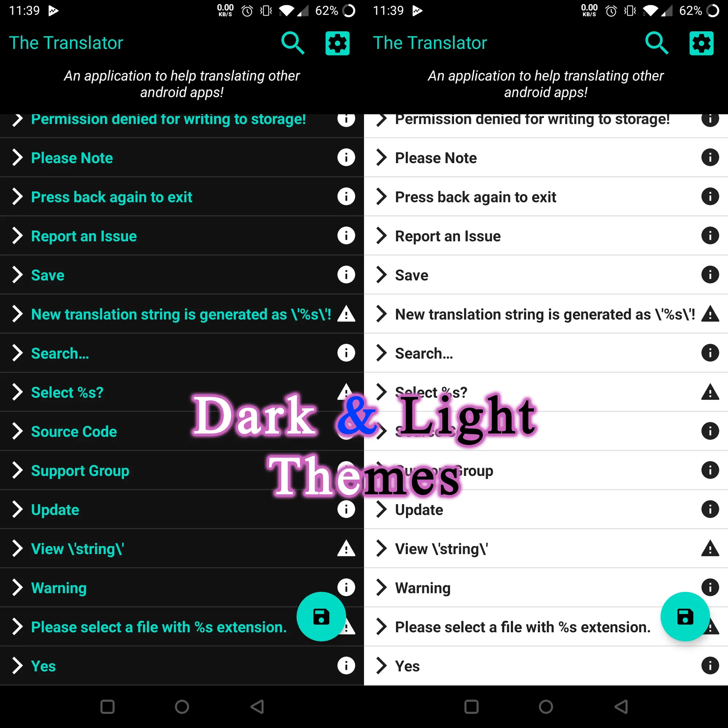Viewport: 728px width, 728px height.
Task: Toggle visibility of Warning item
Action: pyautogui.click(x=17, y=588)
